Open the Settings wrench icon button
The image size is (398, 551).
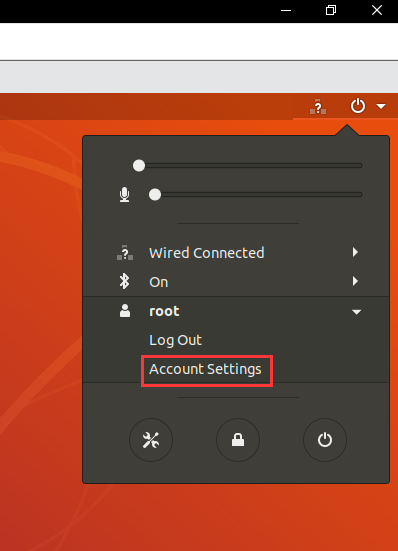tap(151, 440)
